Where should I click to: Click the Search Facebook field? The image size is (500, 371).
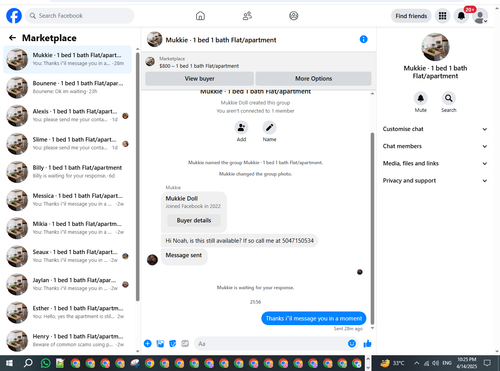pos(80,16)
